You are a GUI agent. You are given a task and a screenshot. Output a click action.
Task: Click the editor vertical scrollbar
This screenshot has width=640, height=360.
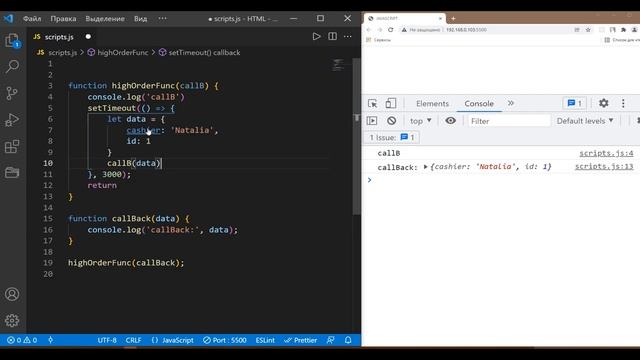coord(357,137)
